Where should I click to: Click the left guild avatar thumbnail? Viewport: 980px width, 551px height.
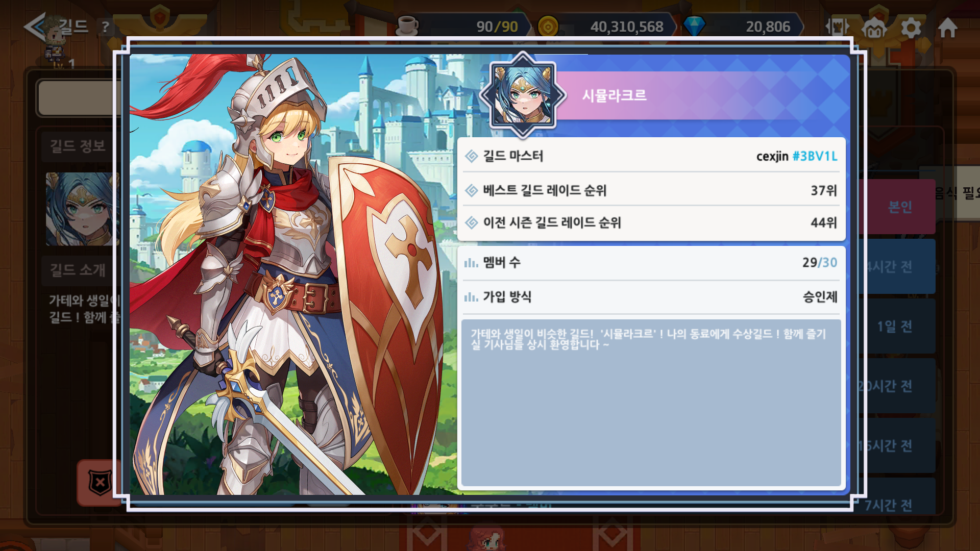coord(82,209)
